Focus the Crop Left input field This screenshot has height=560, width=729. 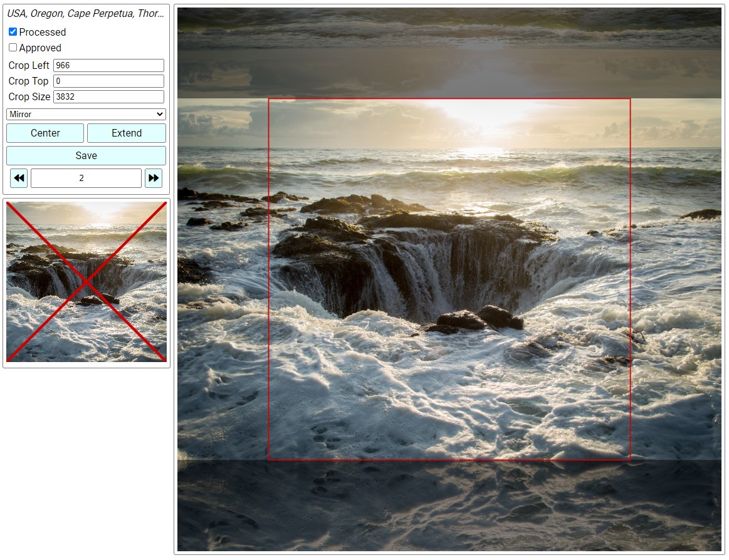click(108, 65)
